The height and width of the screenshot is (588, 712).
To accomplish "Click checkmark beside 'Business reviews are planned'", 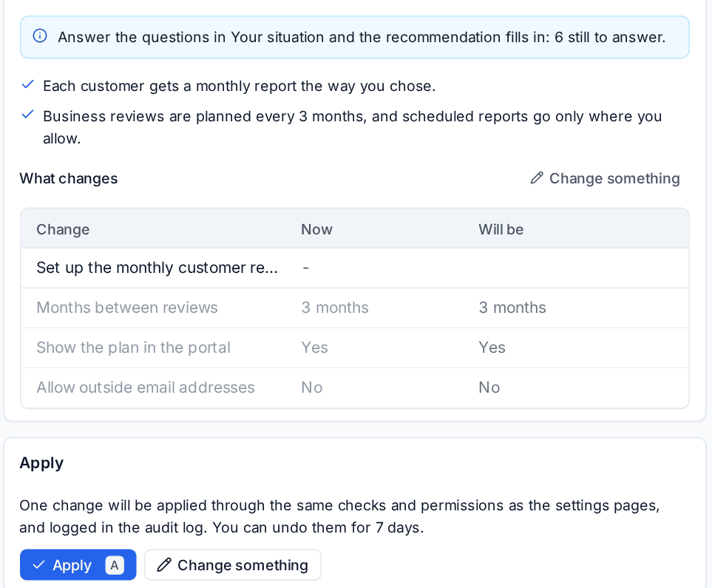I will (x=27, y=115).
